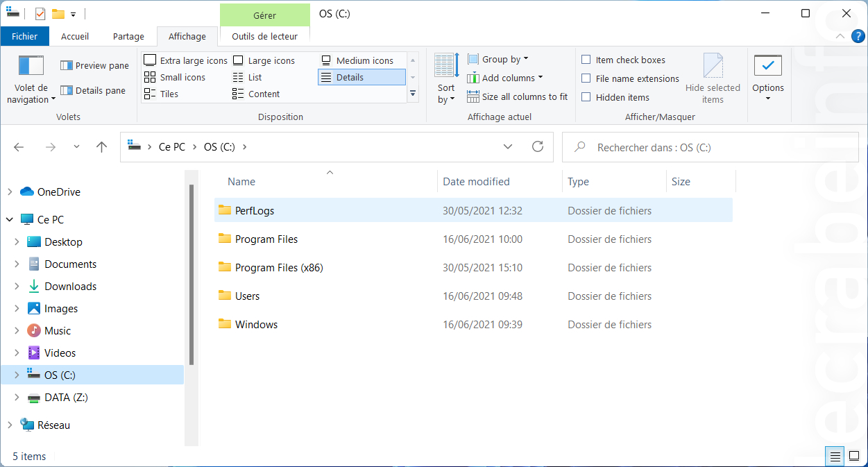Open Quick Access Toolbar customize arrow
The width and height of the screenshot is (868, 467).
tap(74, 14)
